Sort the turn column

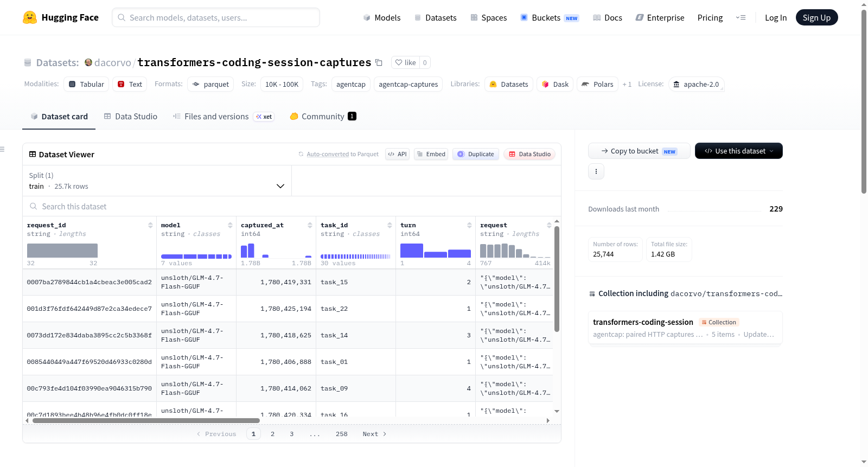pyautogui.click(x=469, y=225)
